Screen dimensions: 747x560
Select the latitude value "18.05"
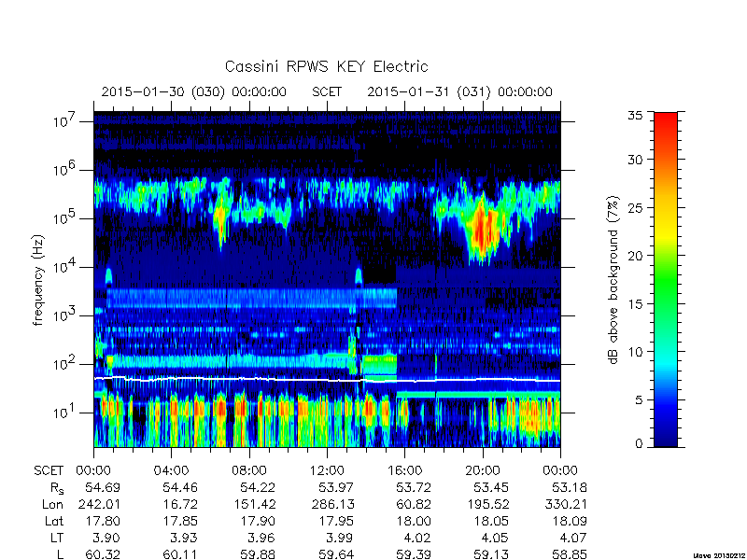tap(491, 521)
